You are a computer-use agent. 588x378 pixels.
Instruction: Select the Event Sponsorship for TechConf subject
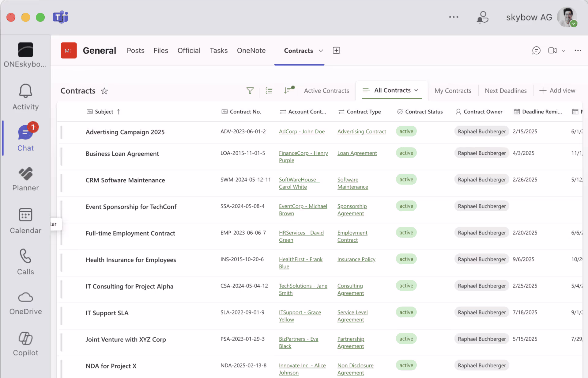[131, 207]
